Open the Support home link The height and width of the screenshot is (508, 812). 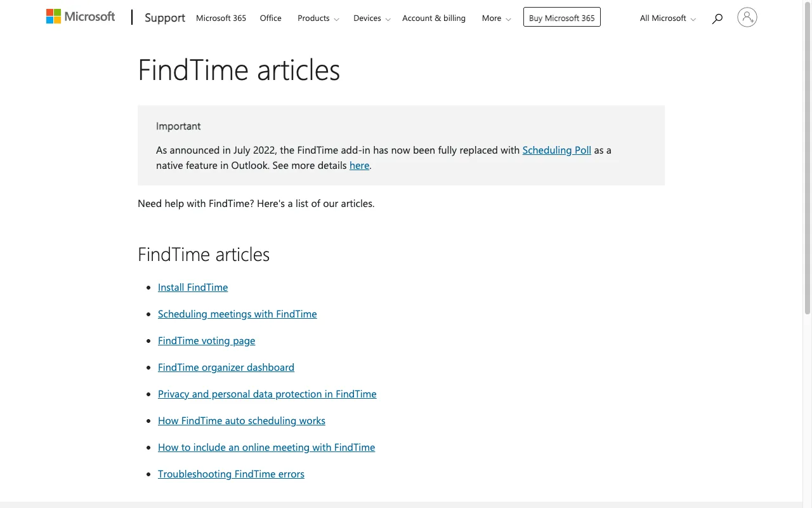coord(165,18)
